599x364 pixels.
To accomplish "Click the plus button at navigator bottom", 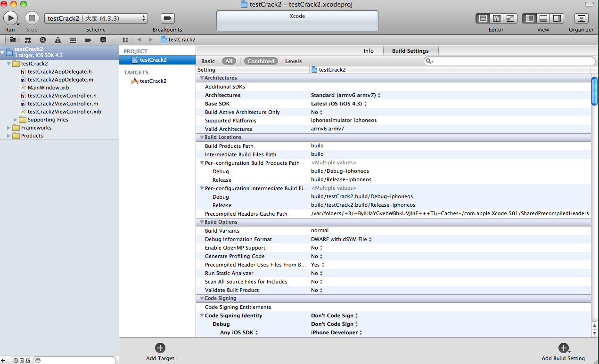I will [3, 360].
